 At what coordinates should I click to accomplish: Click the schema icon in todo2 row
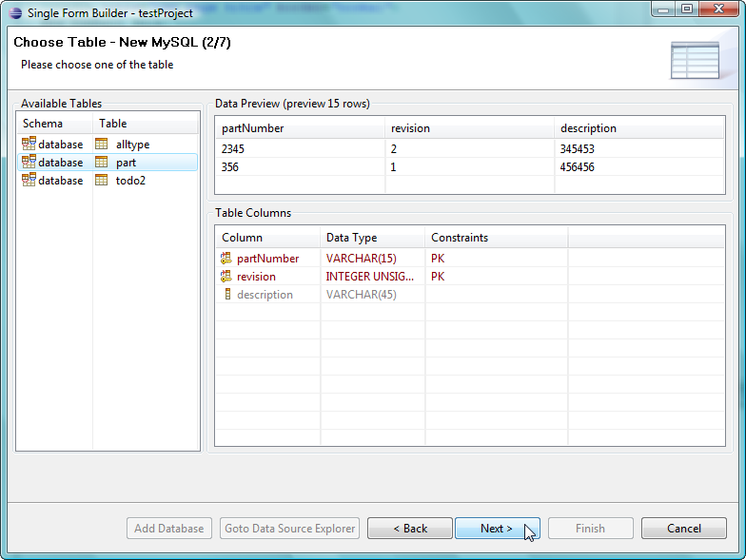click(28, 181)
